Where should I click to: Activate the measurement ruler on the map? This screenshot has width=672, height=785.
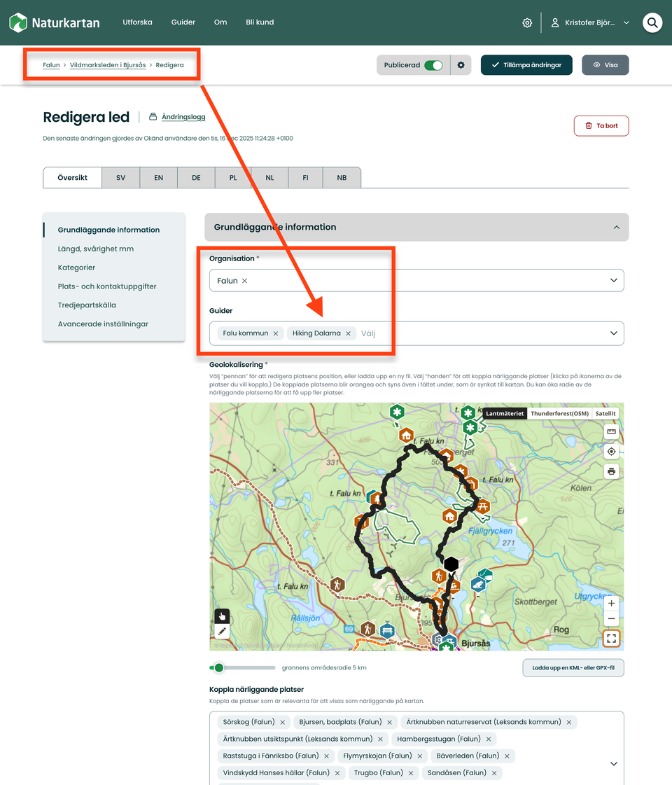coord(611,431)
